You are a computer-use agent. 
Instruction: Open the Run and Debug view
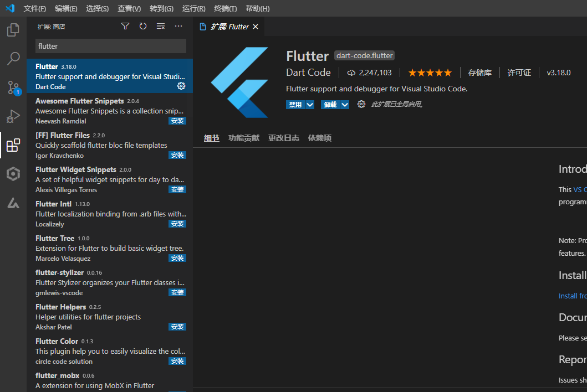[13, 116]
